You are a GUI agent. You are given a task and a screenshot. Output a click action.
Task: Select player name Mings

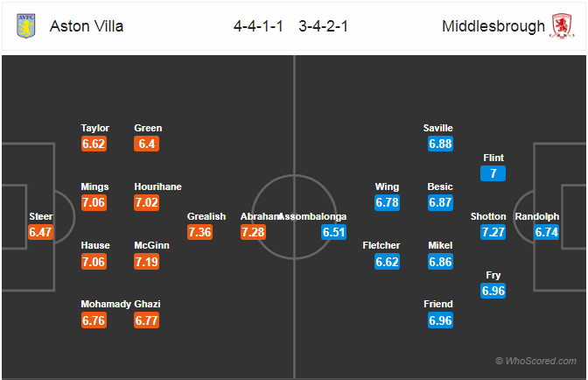[x=94, y=186]
